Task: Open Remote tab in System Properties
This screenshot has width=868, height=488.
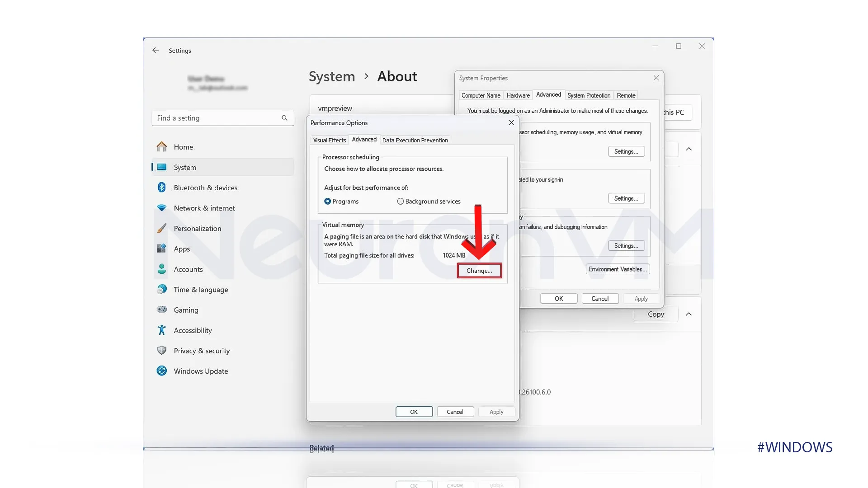Action: (x=626, y=95)
